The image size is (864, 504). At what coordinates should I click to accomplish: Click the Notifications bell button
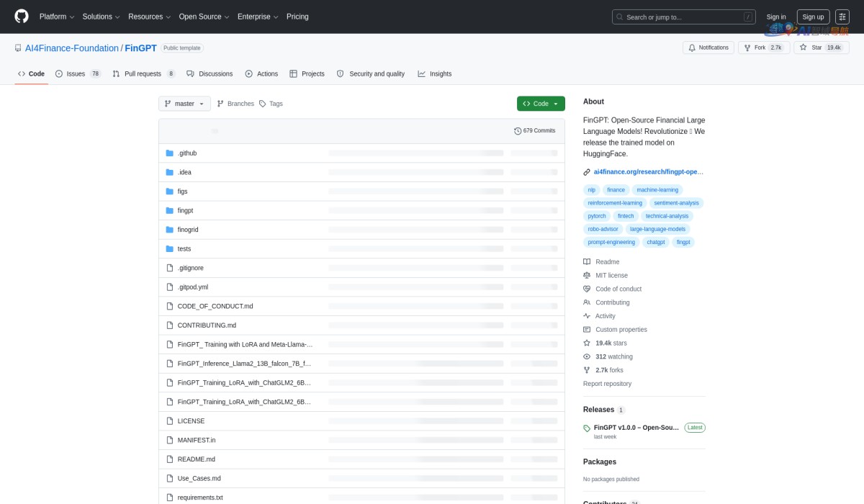(x=708, y=48)
